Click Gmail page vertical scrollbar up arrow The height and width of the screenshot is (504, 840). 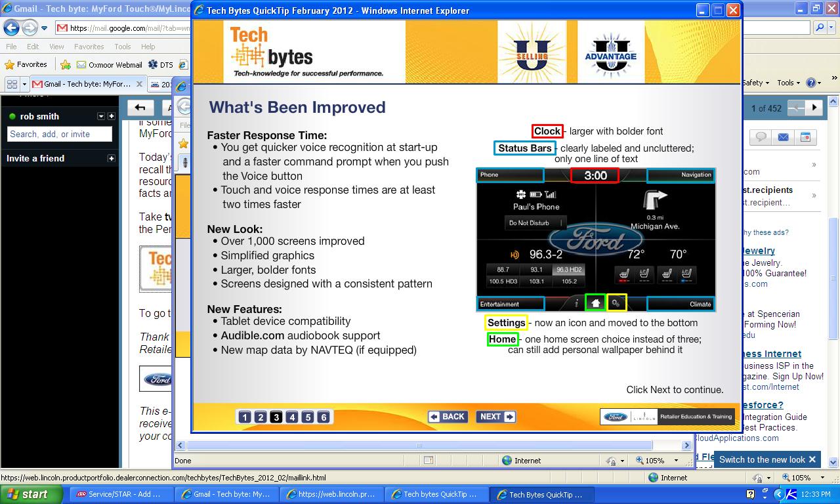pos(833,102)
